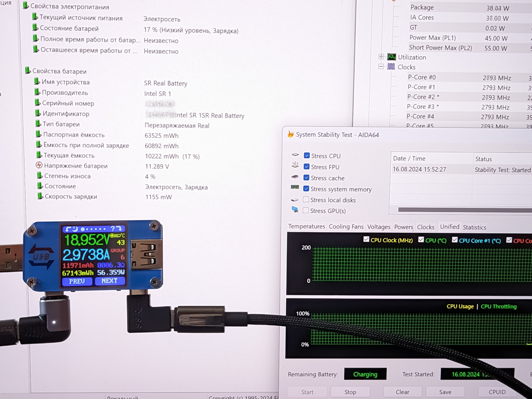Toggle the CPU Clock (MHz) graph checkbox
Image resolution: width=532 pixels, height=399 pixels.
coord(366,239)
